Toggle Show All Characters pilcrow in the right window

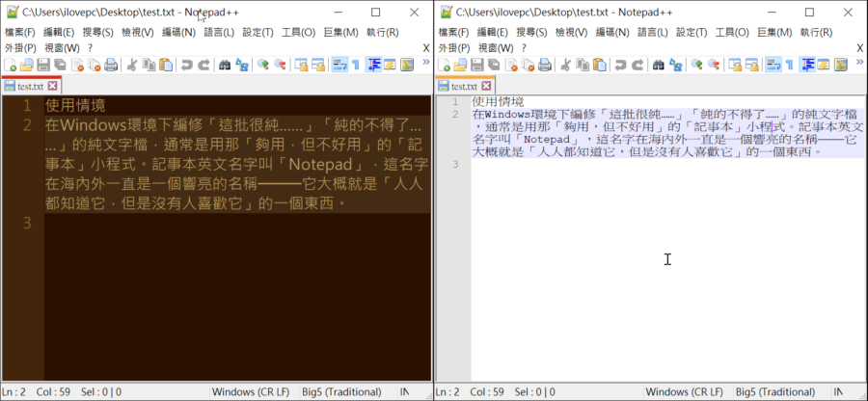click(789, 66)
